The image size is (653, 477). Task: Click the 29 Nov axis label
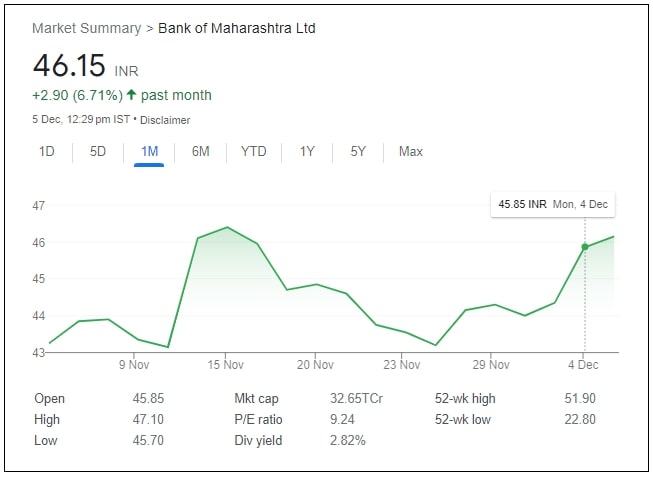point(491,365)
